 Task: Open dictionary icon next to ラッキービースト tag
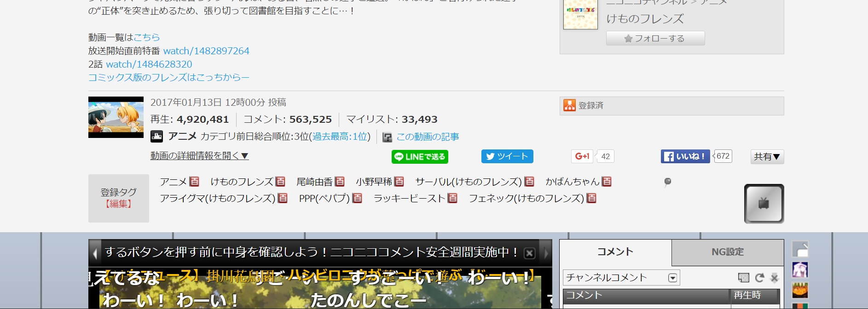click(x=452, y=198)
